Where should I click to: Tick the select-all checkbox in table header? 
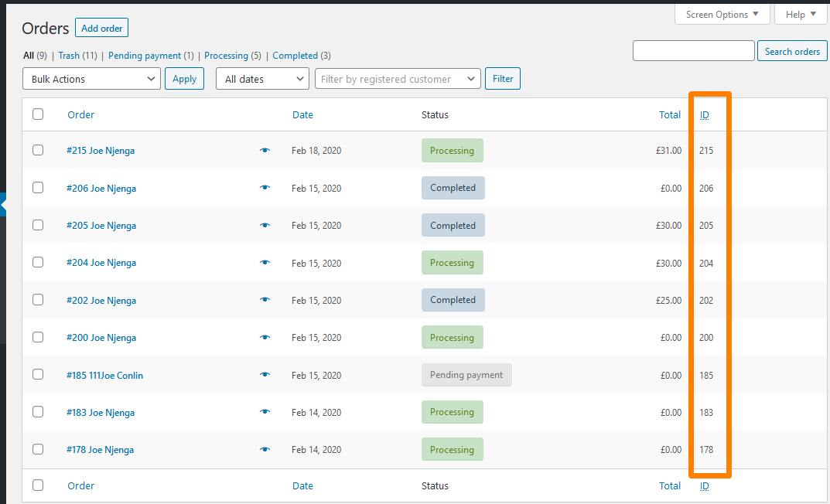(x=38, y=114)
